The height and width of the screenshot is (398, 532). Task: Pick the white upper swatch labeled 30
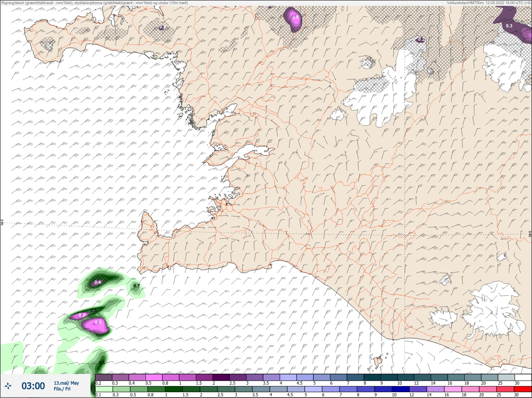point(523,377)
